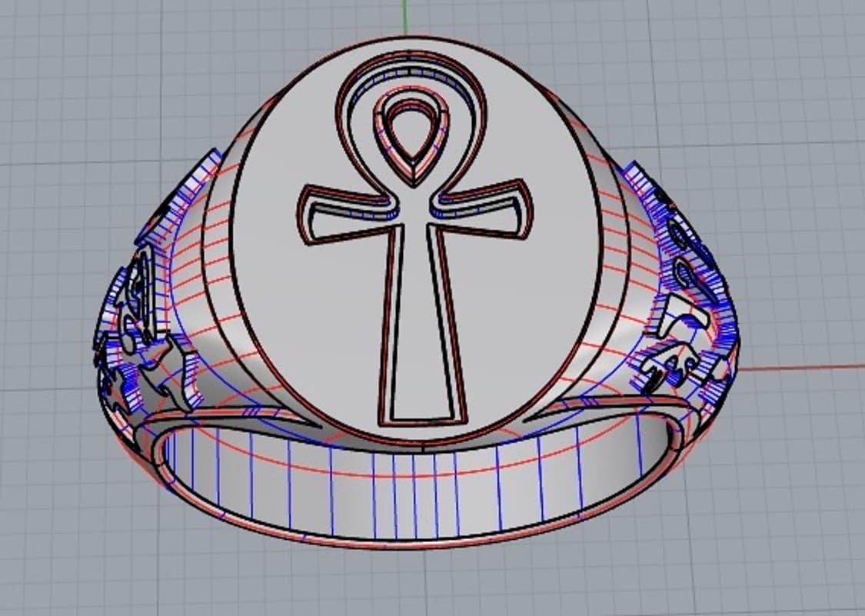Select the red X-axis line at right

[807, 368]
